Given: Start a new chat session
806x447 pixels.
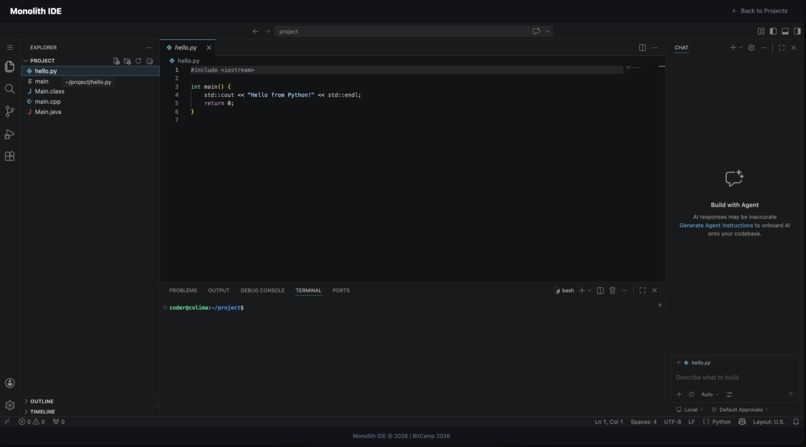Looking at the screenshot, I should [x=733, y=47].
